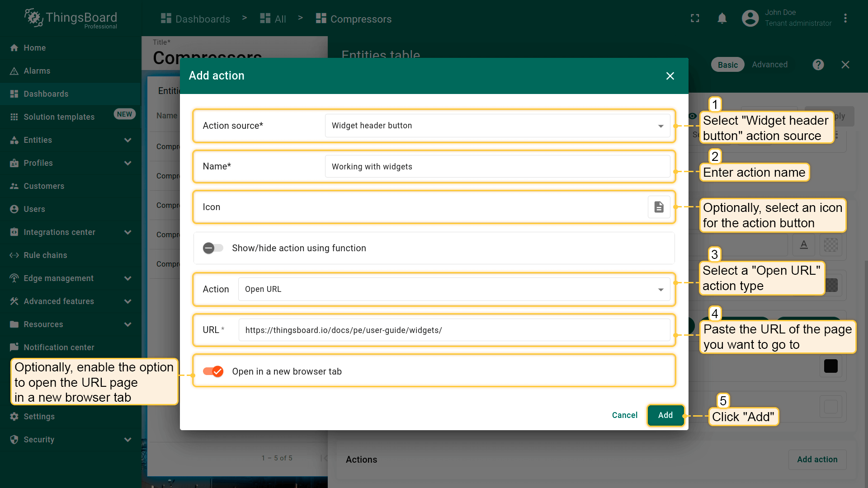
Task: Click the ThingsBoard logo
Action: point(71,19)
